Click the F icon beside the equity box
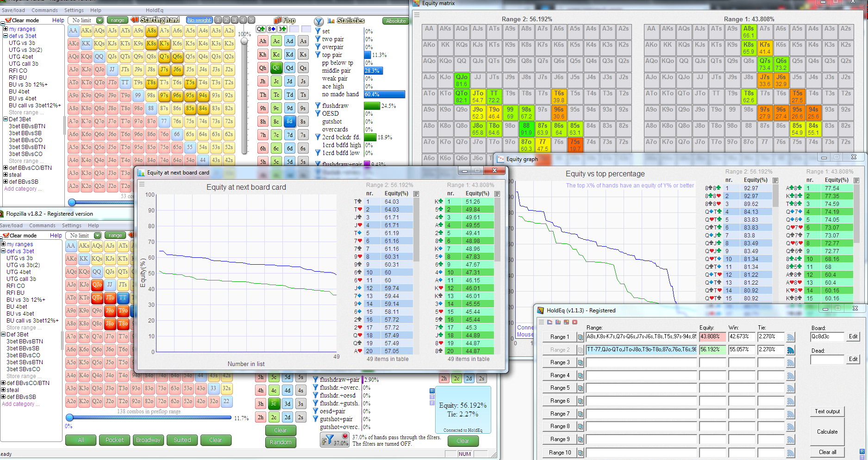Screen dimensions: 868x460 [x=432, y=402]
